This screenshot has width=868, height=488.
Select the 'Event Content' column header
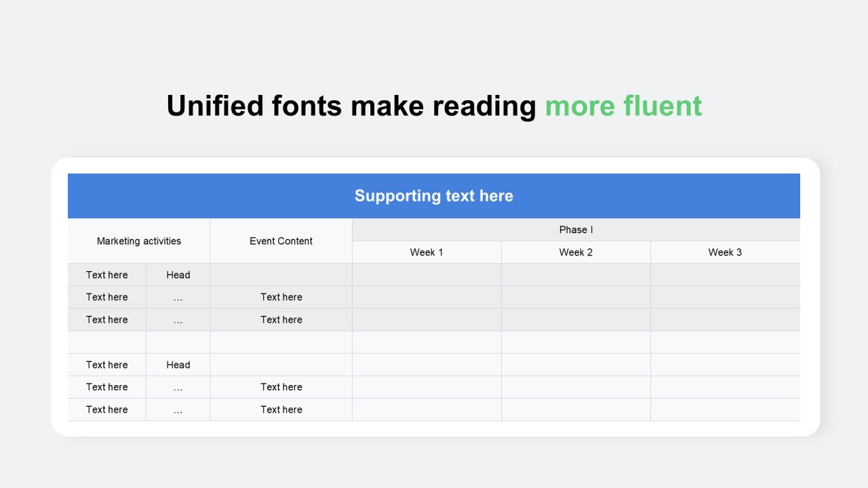coord(281,241)
